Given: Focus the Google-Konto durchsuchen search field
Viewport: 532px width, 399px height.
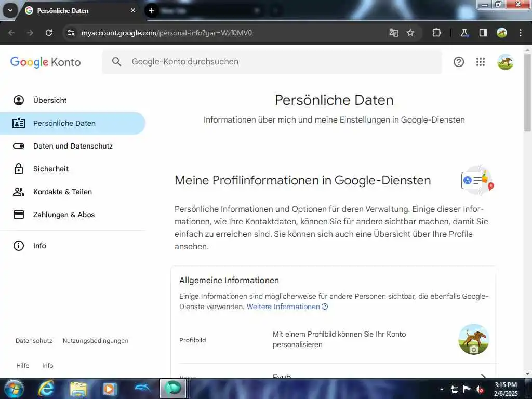Looking at the screenshot, I should coord(272,62).
